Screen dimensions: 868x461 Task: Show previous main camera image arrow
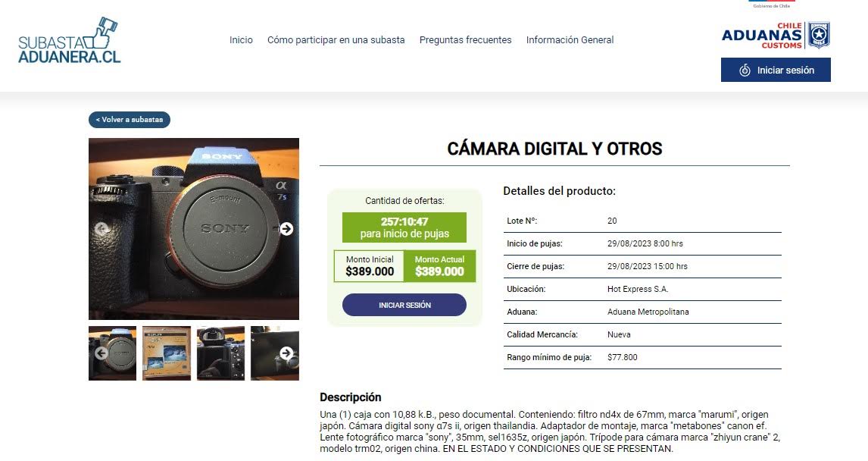[101, 228]
